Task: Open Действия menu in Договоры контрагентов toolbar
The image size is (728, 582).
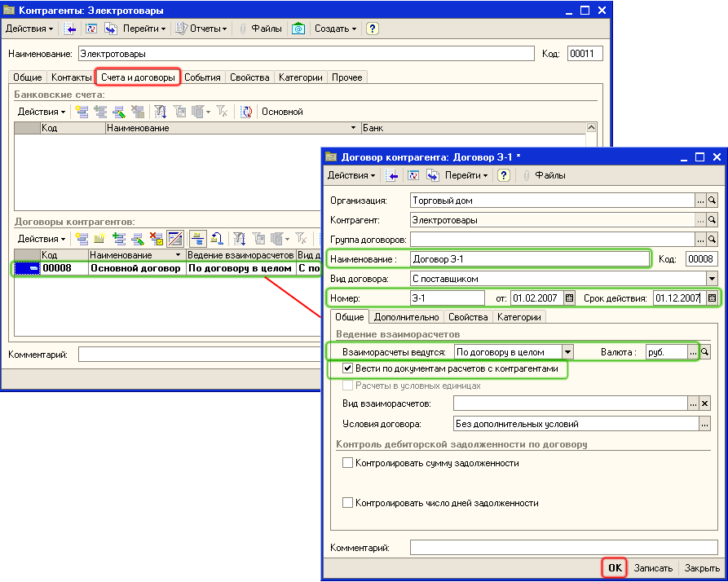Action: pyautogui.click(x=42, y=239)
